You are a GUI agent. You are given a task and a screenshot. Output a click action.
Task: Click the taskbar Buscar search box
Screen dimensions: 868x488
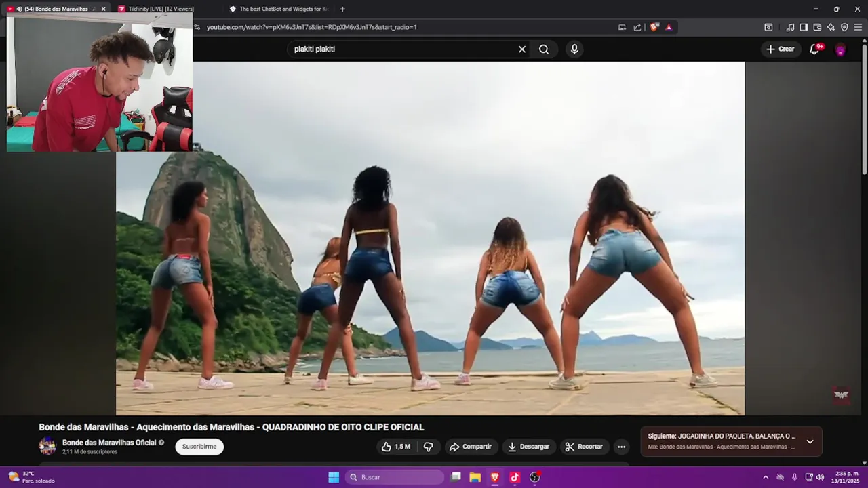395,477
